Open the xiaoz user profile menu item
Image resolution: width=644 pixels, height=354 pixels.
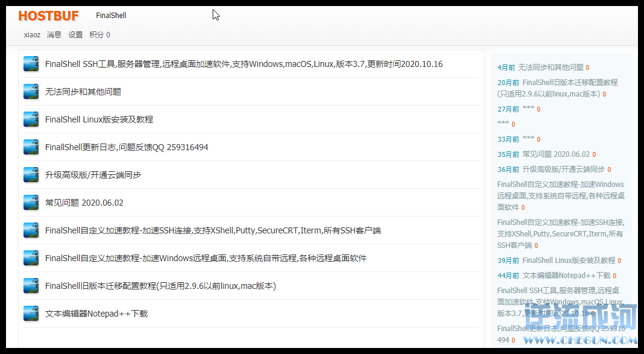coord(32,35)
